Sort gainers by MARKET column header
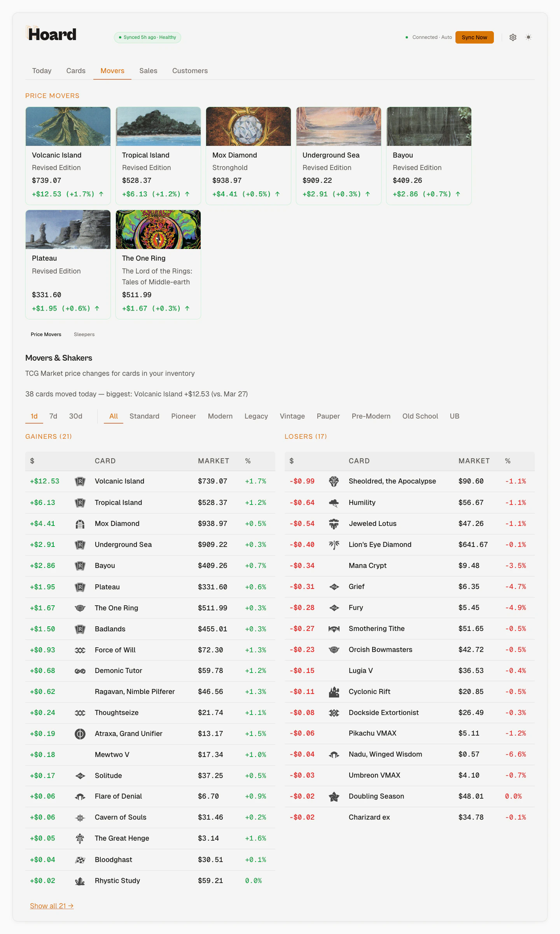 213,461
